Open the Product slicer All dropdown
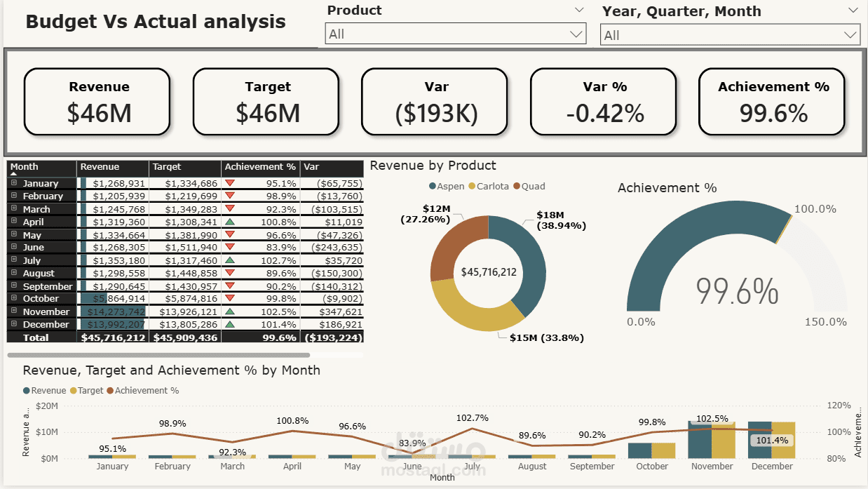Screen dimensions: 868x489 tap(576, 33)
